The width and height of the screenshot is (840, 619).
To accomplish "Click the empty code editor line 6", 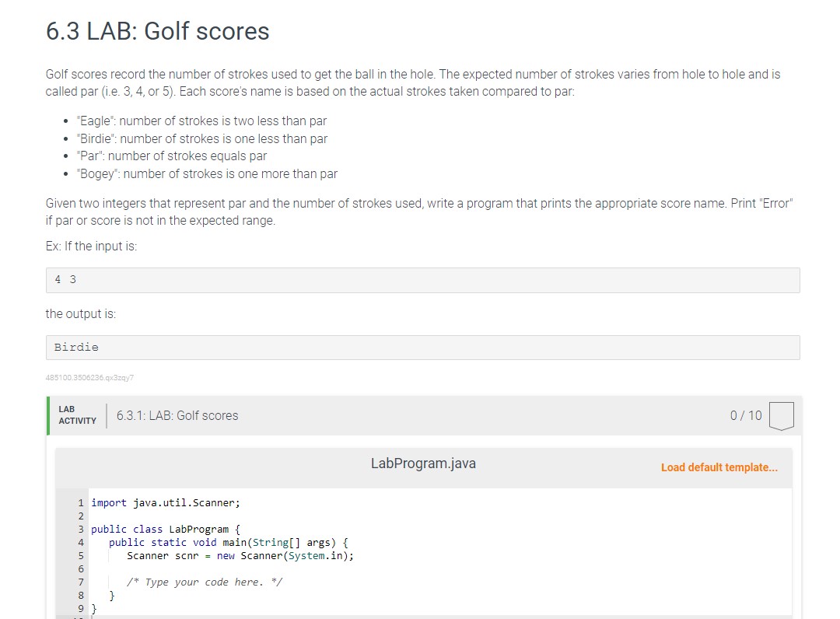I will click(x=439, y=568).
